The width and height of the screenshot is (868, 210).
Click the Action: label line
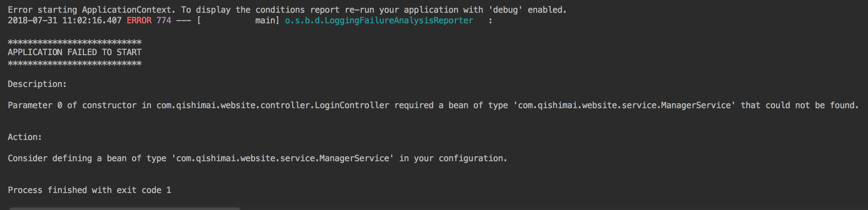[x=25, y=137]
